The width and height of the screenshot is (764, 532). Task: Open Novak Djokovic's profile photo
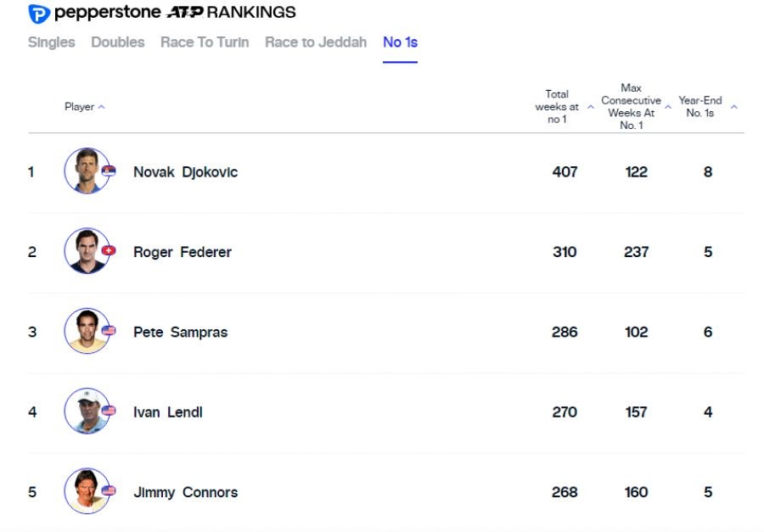point(86,171)
